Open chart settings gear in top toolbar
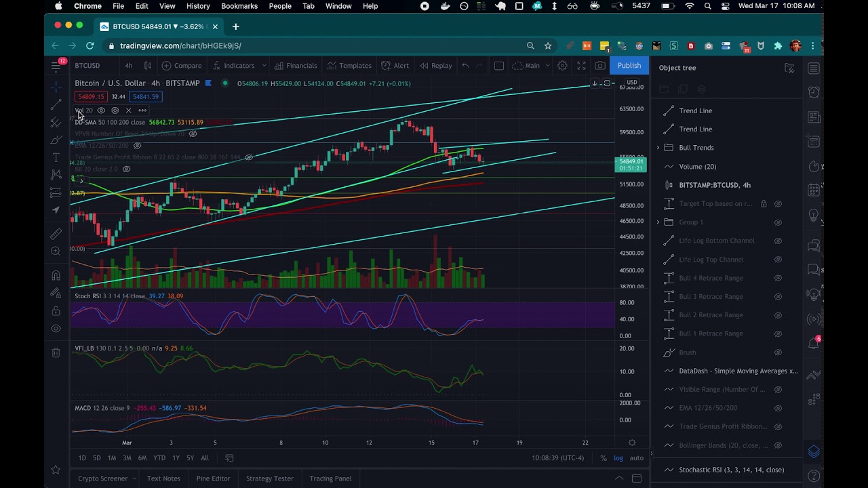868x488 pixels. 562,66
